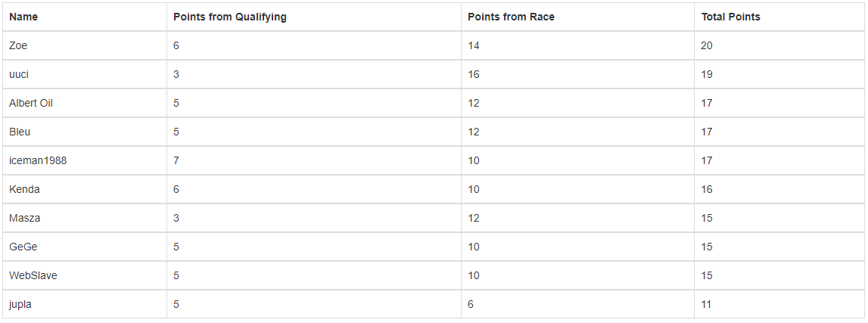This screenshot has width=868, height=323.
Task: Click the Points from Qualifying header
Action: [x=229, y=17]
